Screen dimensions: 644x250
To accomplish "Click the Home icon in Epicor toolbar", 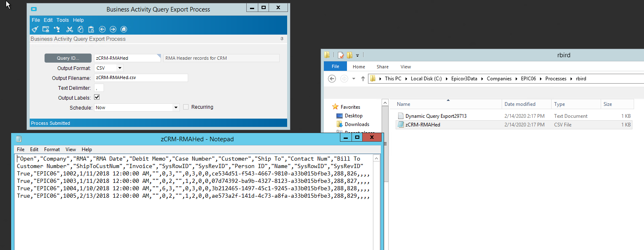I will 124,29.
